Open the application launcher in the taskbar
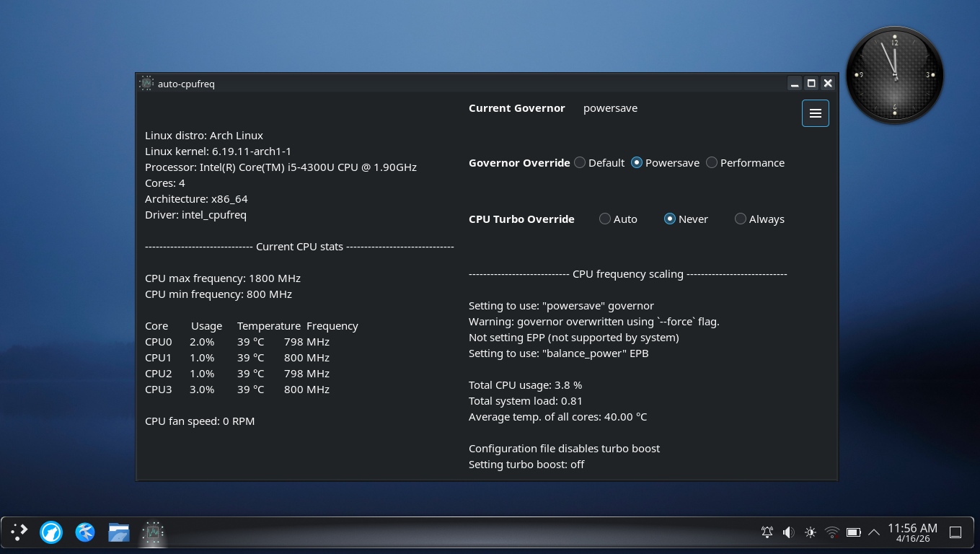The width and height of the screenshot is (980, 554). point(19,532)
